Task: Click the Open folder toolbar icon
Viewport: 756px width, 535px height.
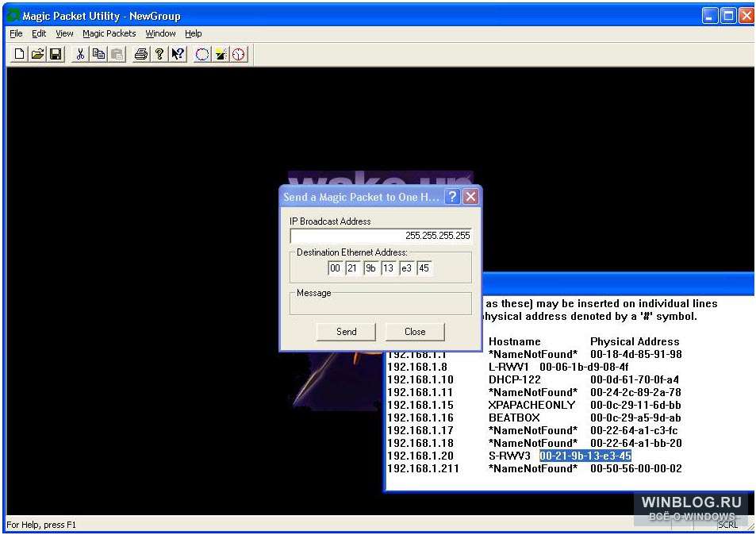Action: pos(37,54)
